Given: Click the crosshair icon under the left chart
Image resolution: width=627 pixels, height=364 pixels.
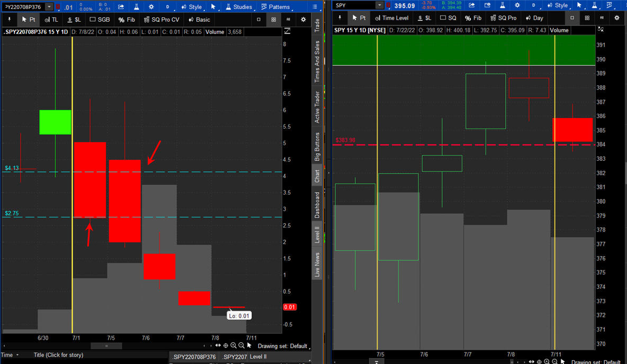Looking at the screenshot, I should click(226, 345).
